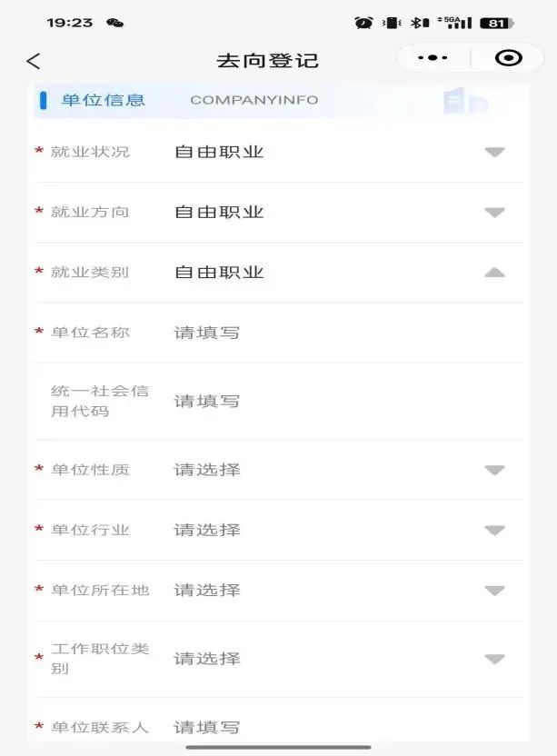Image resolution: width=557 pixels, height=756 pixels.
Task: Close mini program via circle target icon
Action: tap(508, 58)
